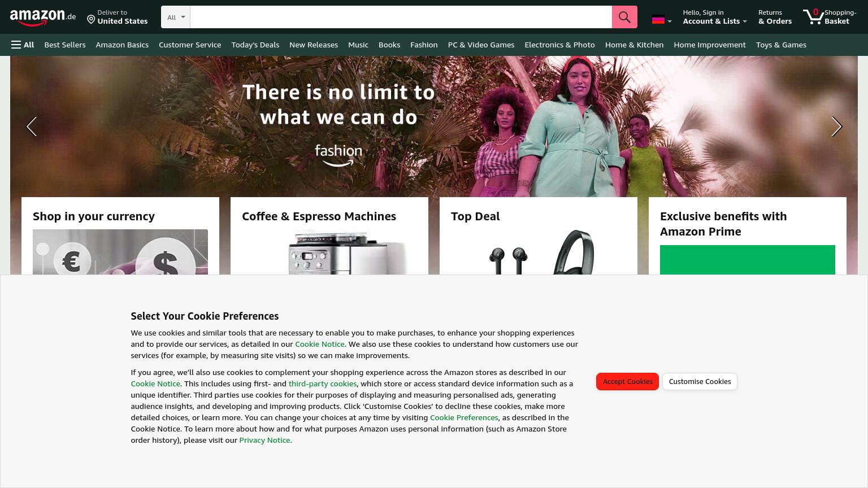Open the Books category

[389, 45]
